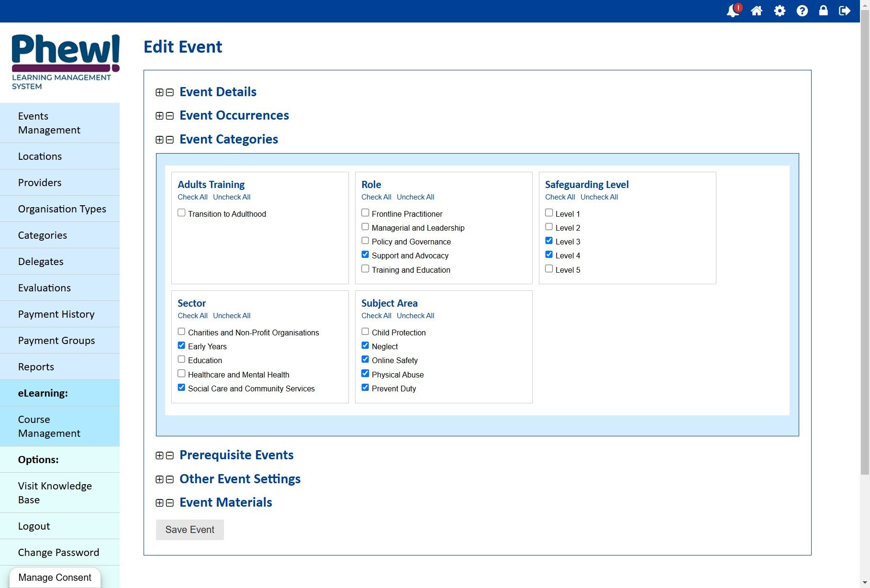Click Uncheck All under Role
870x588 pixels.
[x=415, y=197]
